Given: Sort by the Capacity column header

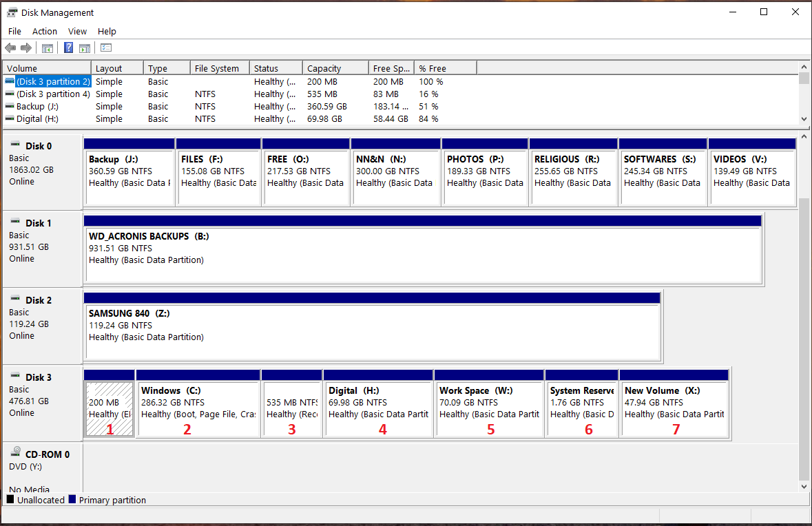Looking at the screenshot, I should pos(335,68).
